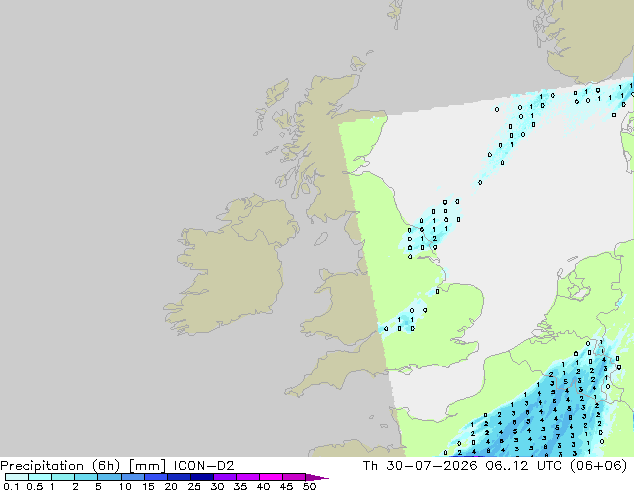Click the 0.1–0.5 mm palest legend swatch

pos(17,477)
